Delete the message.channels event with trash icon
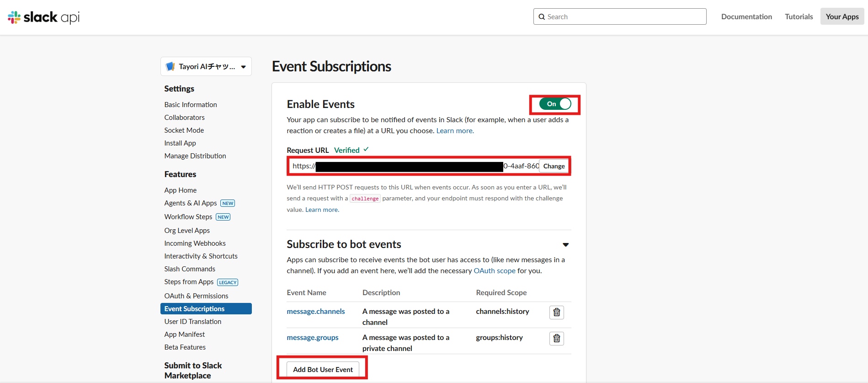Screen dimensions: 868x383 click(556, 312)
